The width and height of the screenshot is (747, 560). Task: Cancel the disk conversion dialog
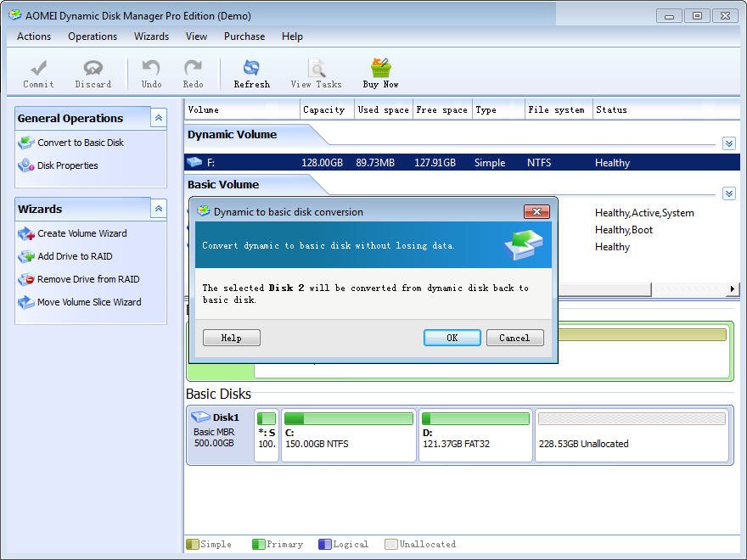514,338
